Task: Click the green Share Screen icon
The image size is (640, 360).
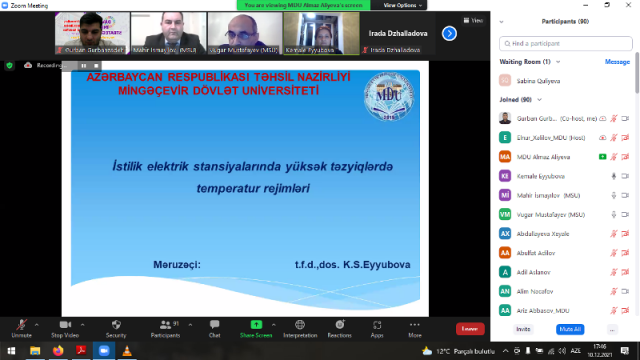Action: (256, 325)
